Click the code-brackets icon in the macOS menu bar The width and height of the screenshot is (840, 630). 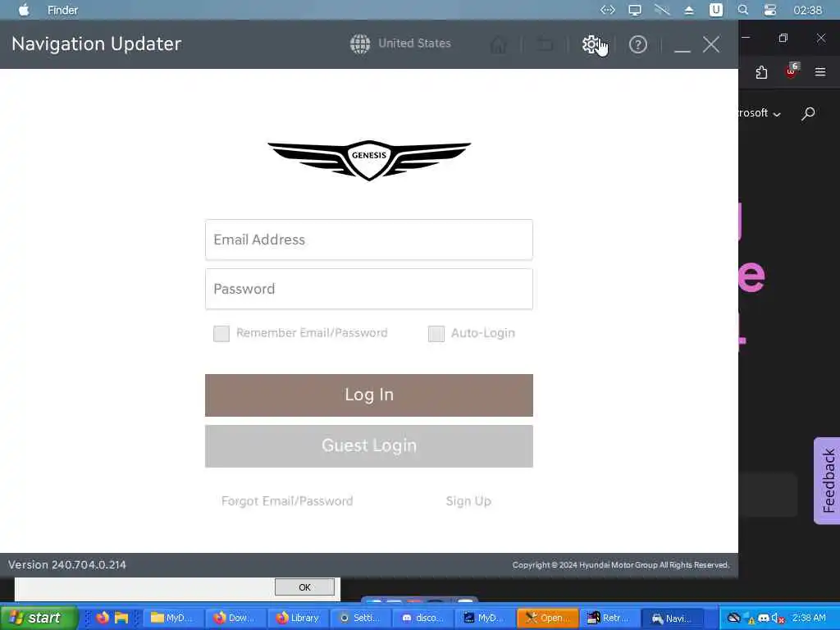coord(608,10)
